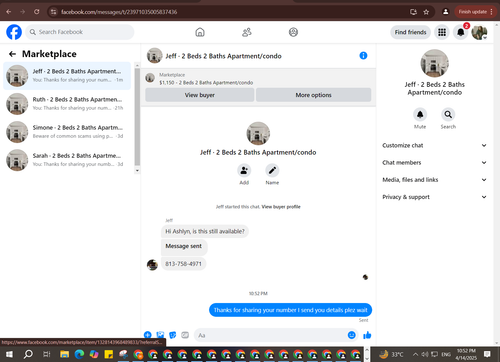Viewport: 500px width, 362px height.
Task: Open Windows Task View
Action: pyautogui.click(x=47, y=354)
